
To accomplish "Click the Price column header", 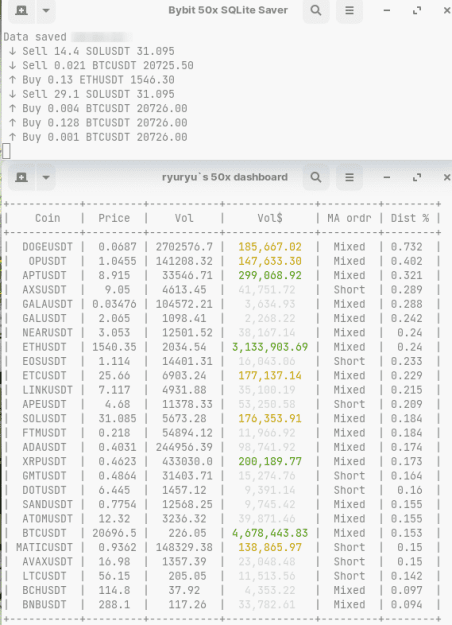I will pos(114,218).
